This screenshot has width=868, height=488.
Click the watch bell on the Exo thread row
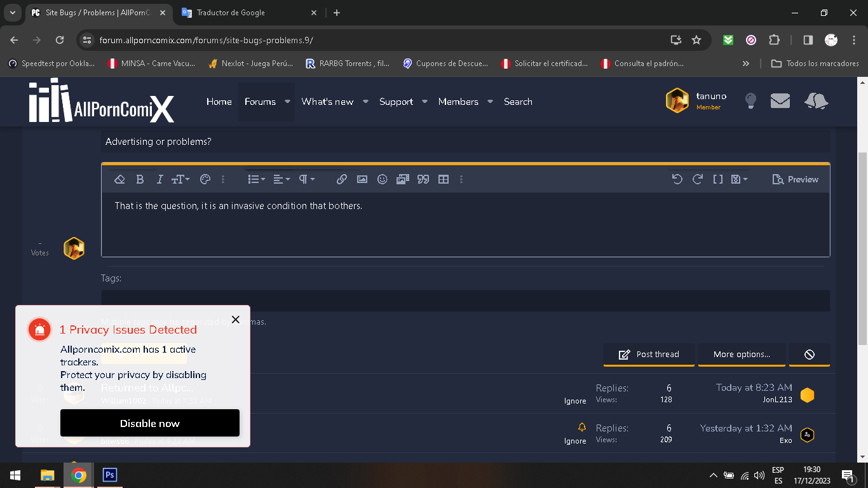pyautogui.click(x=581, y=428)
